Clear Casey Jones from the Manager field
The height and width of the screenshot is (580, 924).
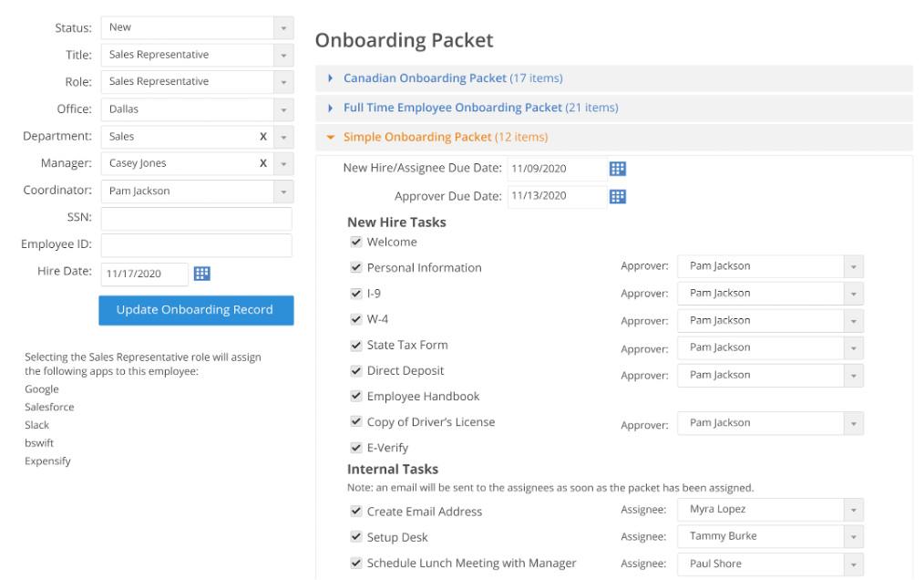click(262, 163)
